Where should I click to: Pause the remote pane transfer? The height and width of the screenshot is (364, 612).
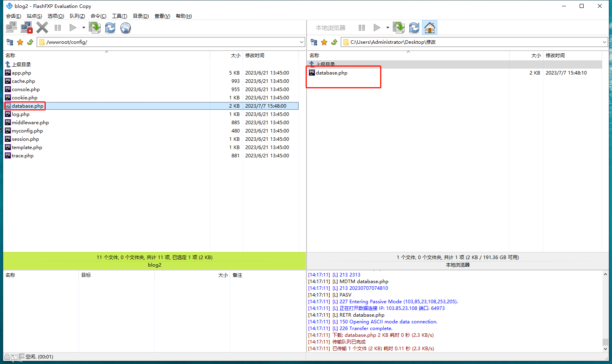[x=58, y=28]
